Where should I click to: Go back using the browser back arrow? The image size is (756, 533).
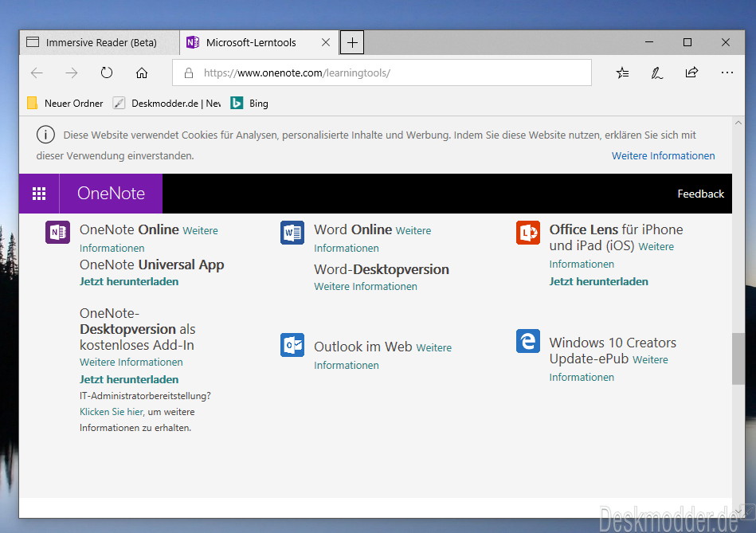click(37, 73)
